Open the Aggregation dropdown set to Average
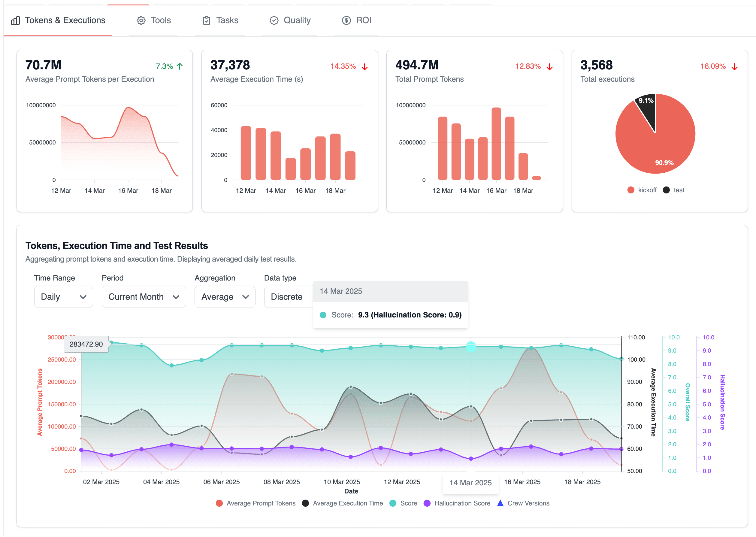This screenshot has height=537, width=756. coord(225,297)
